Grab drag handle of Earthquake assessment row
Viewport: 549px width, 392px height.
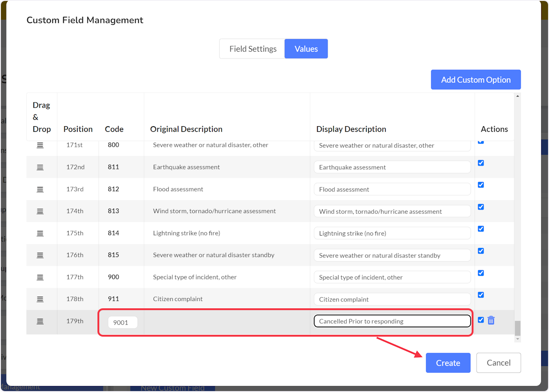[x=40, y=167]
